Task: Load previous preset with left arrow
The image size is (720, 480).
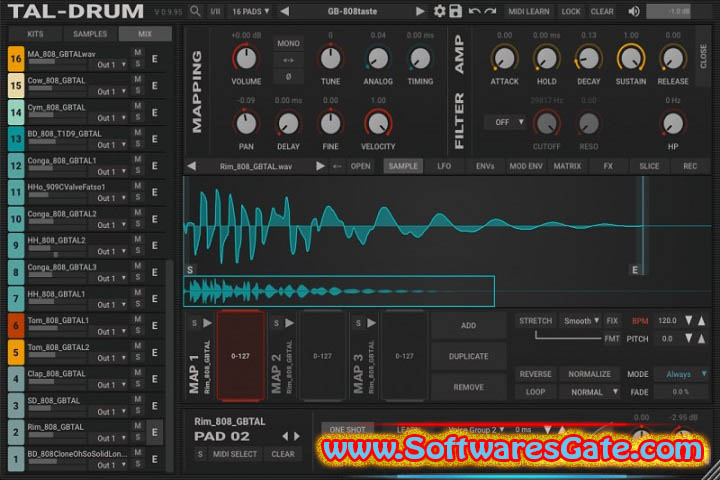Action: 285,11
